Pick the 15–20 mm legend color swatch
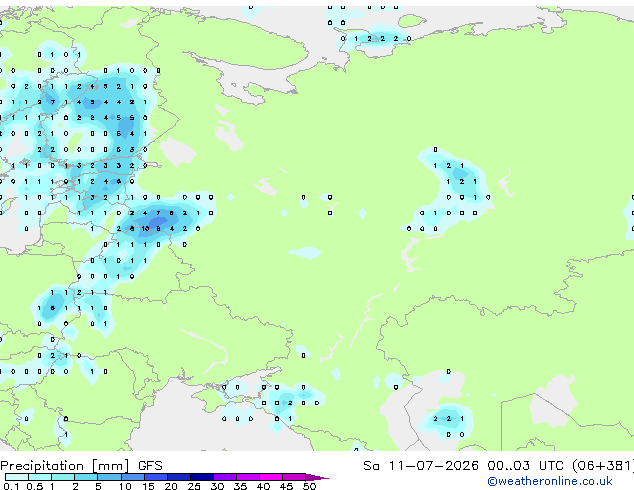This screenshot has width=634, height=490. pyautogui.click(x=156, y=477)
